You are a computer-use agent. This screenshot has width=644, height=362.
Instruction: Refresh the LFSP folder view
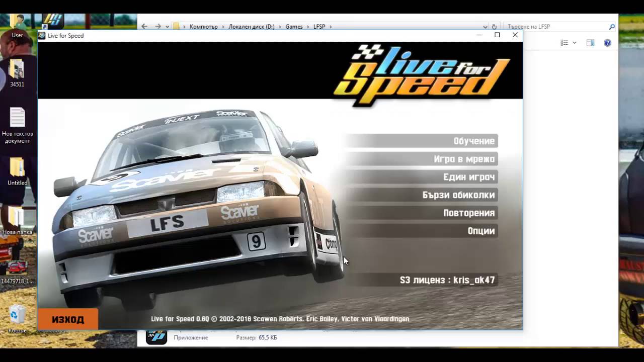tap(494, 27)
